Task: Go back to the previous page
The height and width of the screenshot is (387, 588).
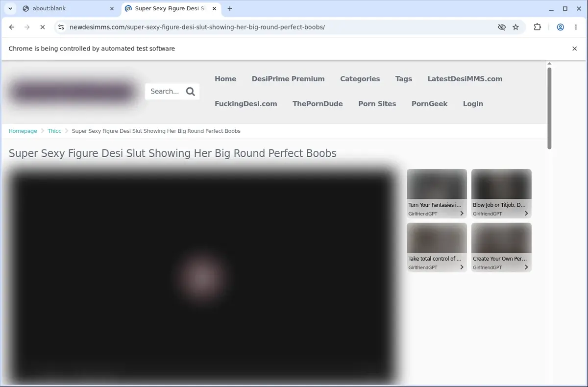Action: pyautogui.click(x=12, y=27)
